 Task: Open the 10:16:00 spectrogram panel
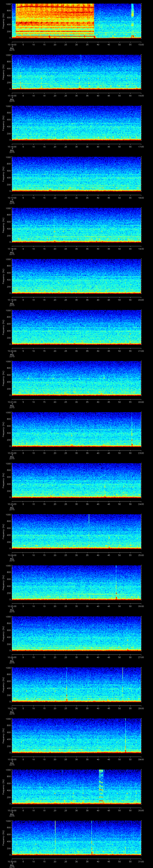[76, 123]
